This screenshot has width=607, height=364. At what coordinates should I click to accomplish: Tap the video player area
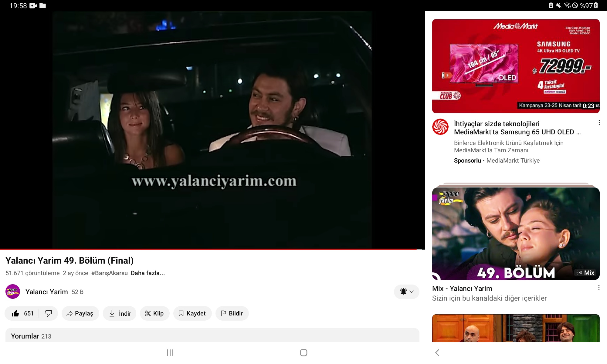pos(212,130)
